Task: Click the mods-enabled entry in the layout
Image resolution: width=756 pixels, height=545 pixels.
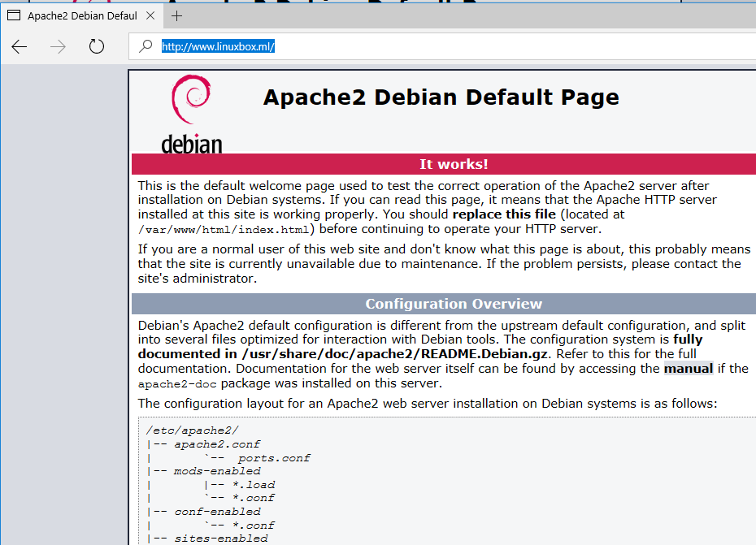Action: (x=217, y=471)
